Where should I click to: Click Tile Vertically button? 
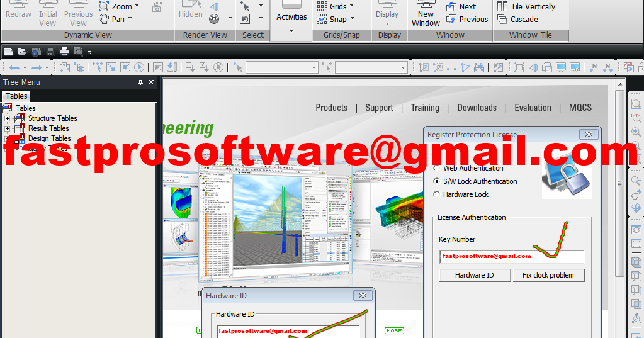coord(526,6)
